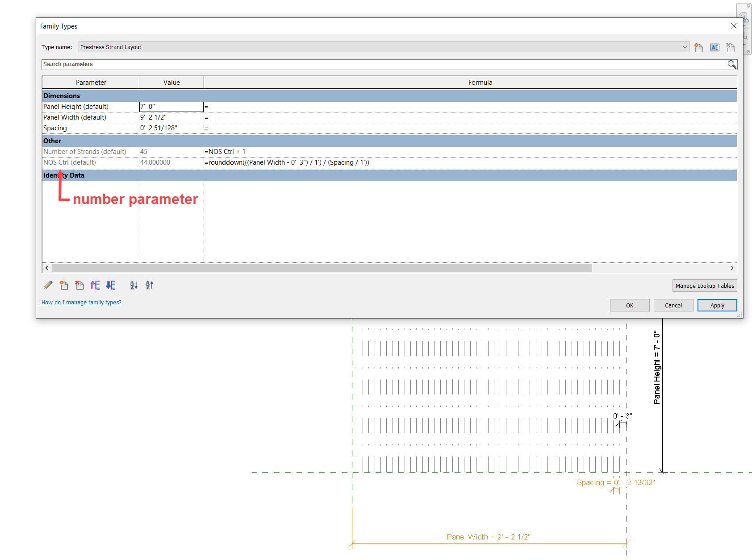Move parameter up in the list
The image size is (752, 560).
pyautogui.click(x=95, y=285)
